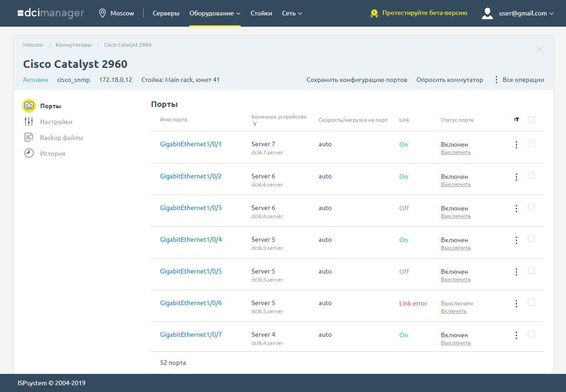Click the DCImanager logo
This screenshot has width=566, height=392.
pos(51,13)
